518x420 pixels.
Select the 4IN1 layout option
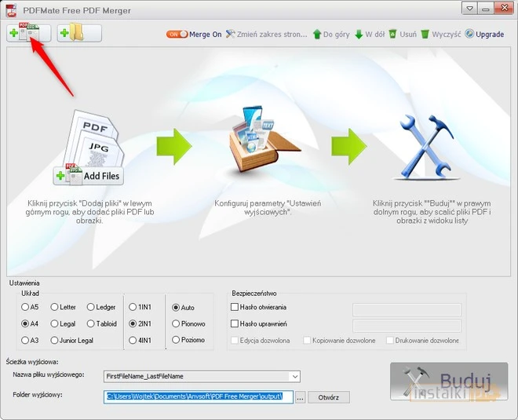(x=133, y=340)
